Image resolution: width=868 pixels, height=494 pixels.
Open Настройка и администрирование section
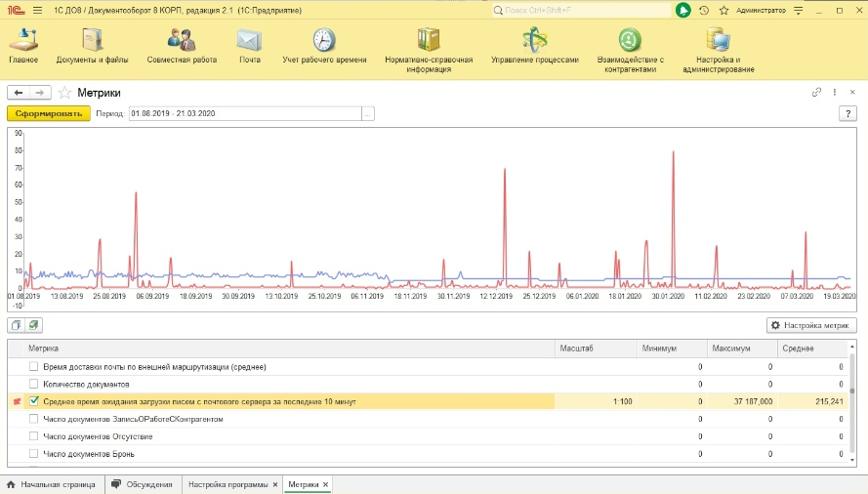pos(718,51)
